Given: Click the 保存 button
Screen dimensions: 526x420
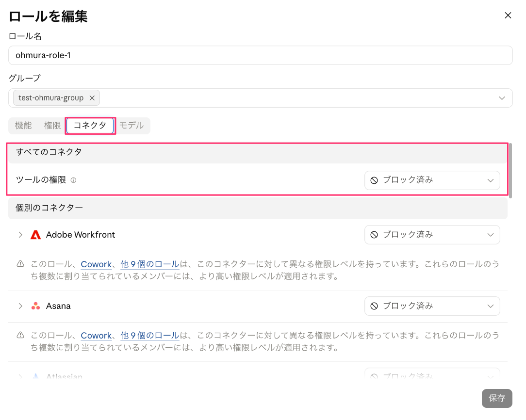Looking at the screenshot, I should [497, 398].
